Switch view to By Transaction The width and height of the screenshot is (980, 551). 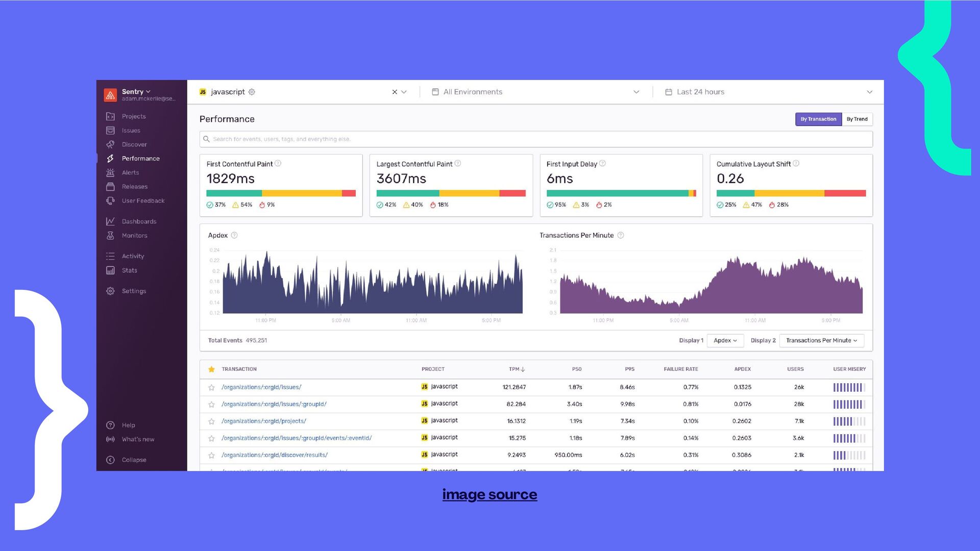pos(818,119)
